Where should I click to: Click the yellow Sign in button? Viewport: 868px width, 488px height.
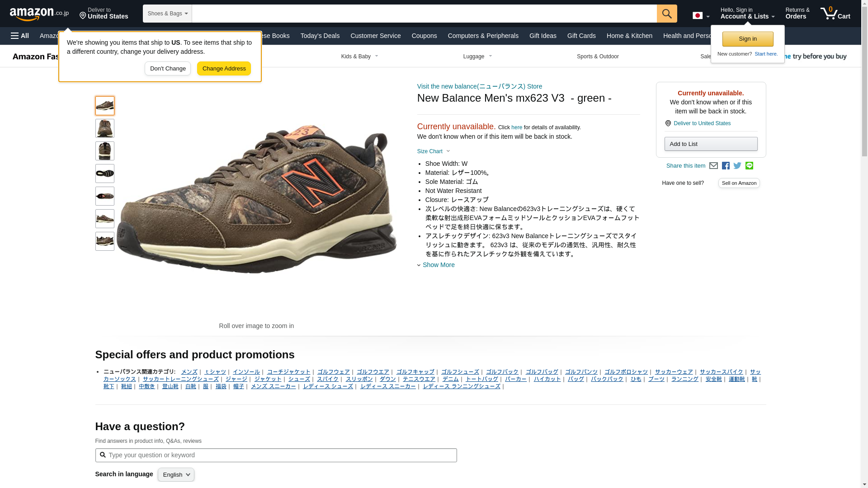pos(747,39)
